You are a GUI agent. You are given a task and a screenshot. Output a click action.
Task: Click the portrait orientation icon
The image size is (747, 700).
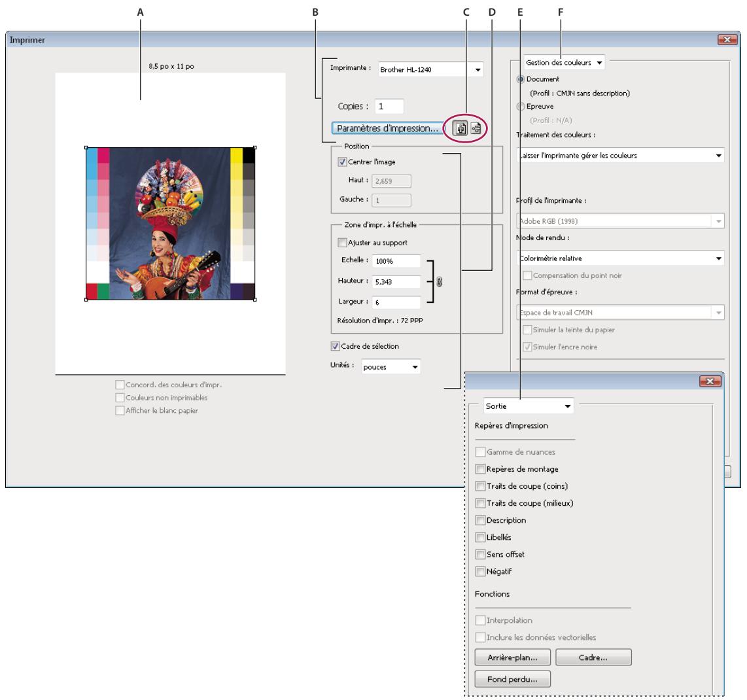[460, 128]
